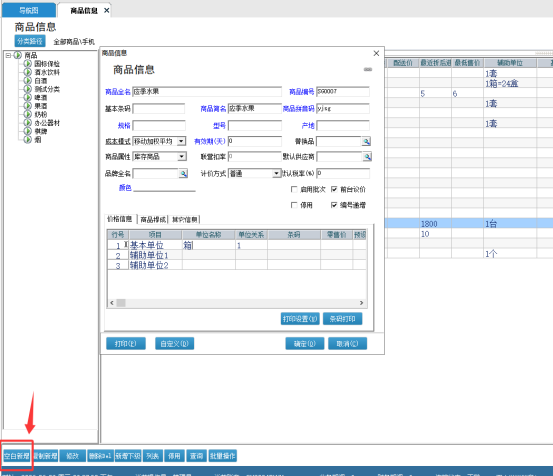Click the 白酒 category node icon

coord(28,81)
